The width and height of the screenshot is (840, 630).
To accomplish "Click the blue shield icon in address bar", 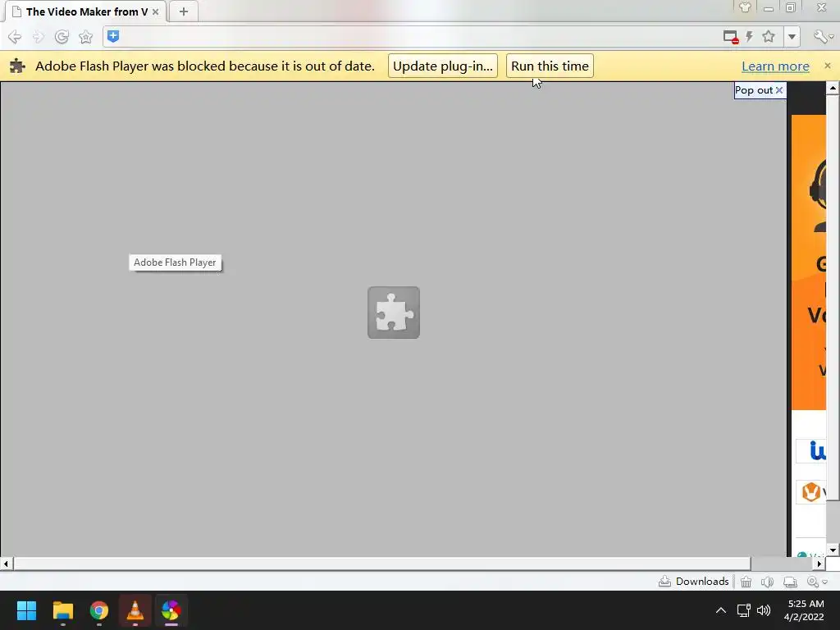I will click(x=113, y=36).
